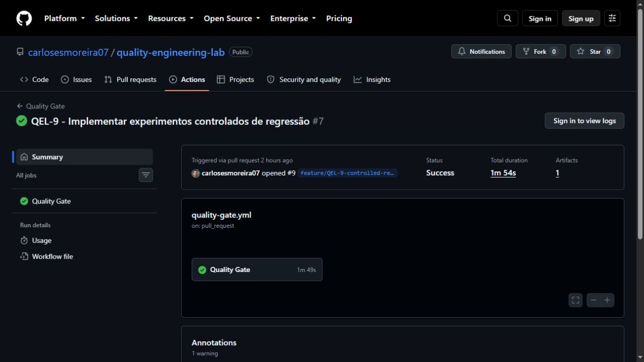Switch to the Code tab
644x362 pixels.
pos(34,80)
